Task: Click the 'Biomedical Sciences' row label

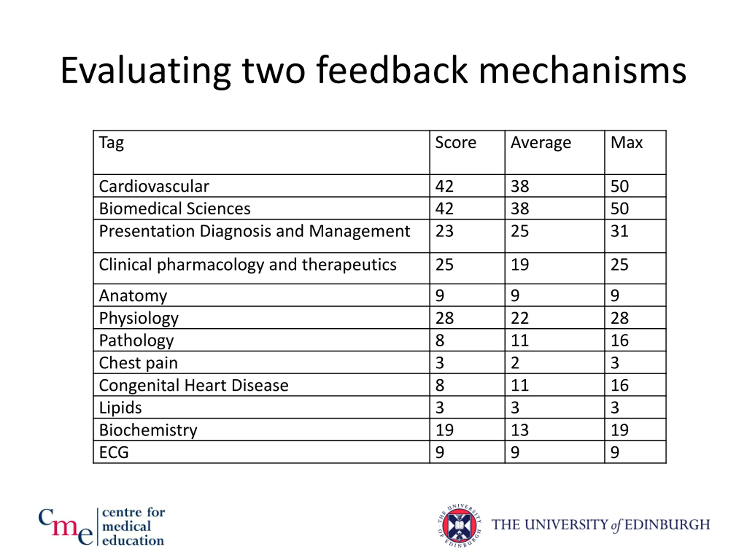Action: click(x=174, y=209)
